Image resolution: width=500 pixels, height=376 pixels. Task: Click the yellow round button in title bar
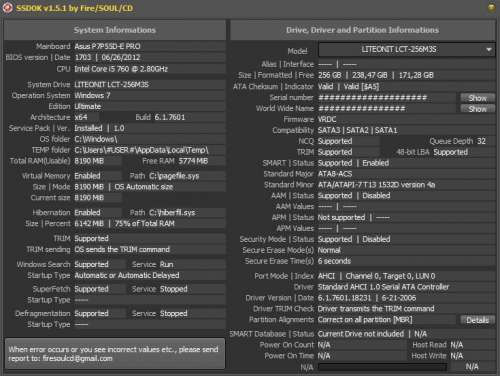(491, 7)
